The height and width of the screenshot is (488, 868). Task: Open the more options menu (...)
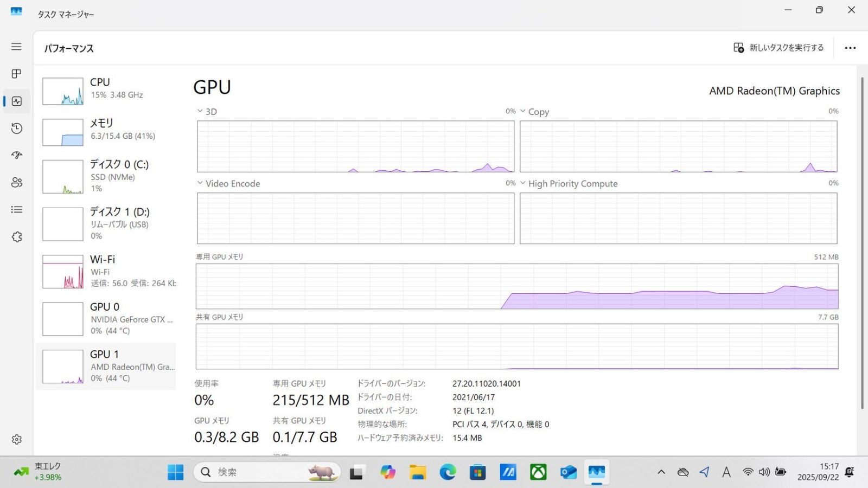pos(850,48)
